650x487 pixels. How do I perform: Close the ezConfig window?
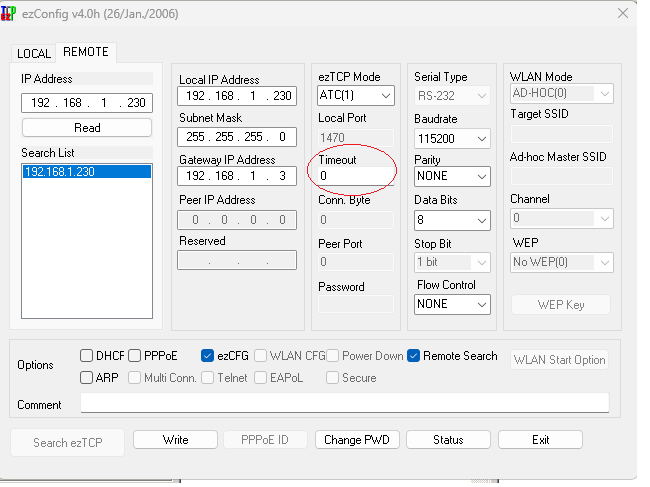click(x=623, y=13)
